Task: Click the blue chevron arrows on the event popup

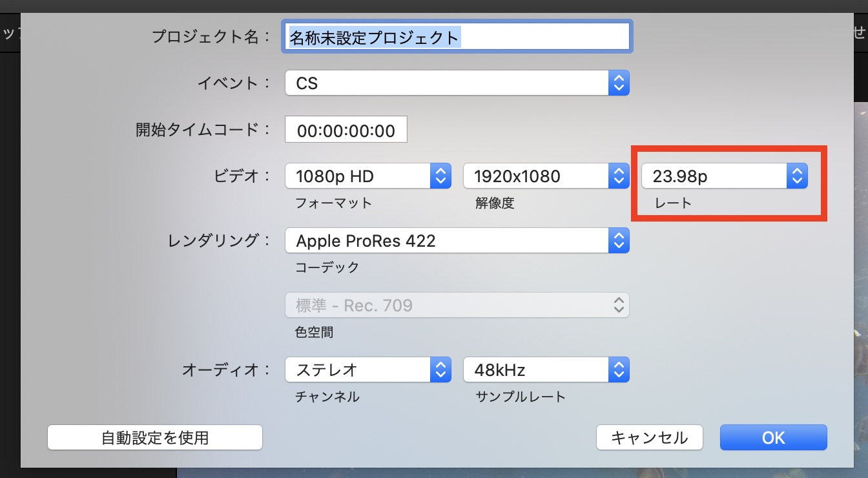Action: click(x=618, y=83)
